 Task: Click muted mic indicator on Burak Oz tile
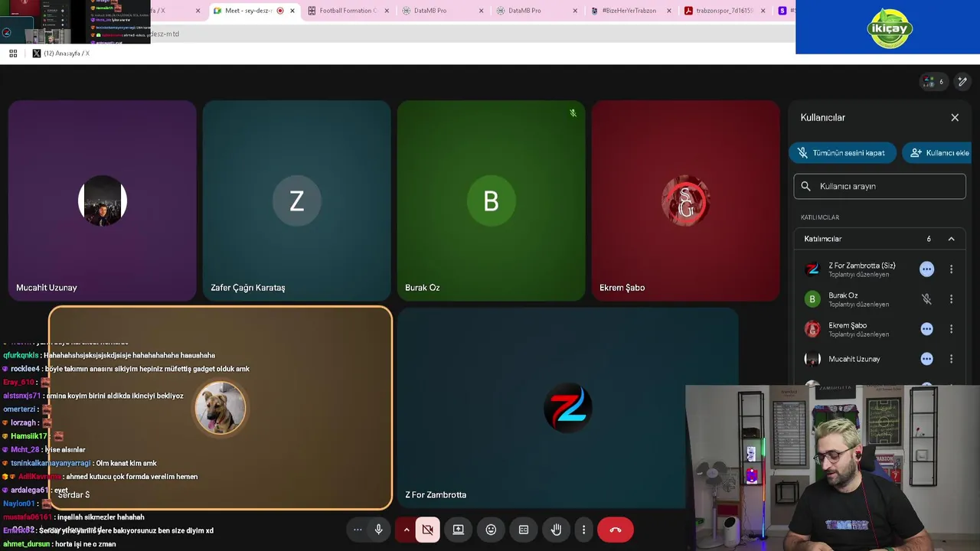coord(573,113)
